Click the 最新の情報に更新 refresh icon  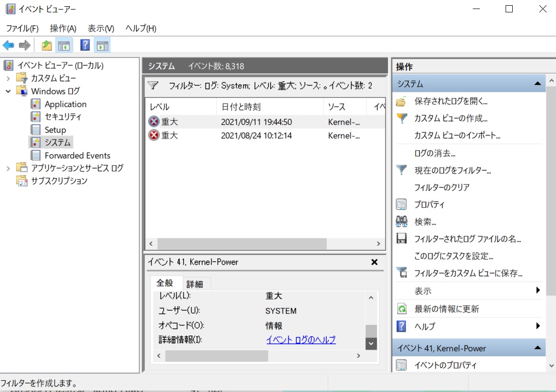tap(401, 309)
